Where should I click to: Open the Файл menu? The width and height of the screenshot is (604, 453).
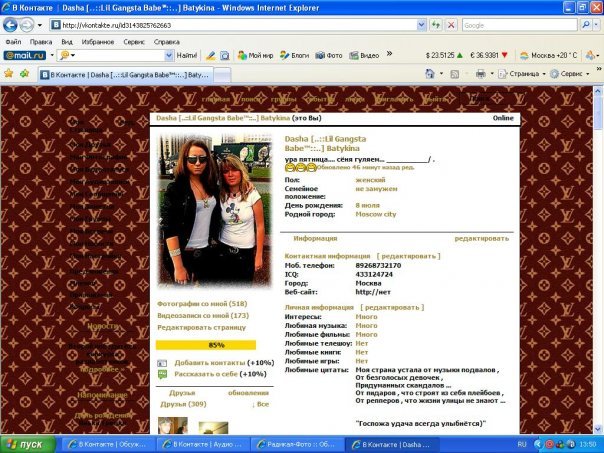point(13,42)
